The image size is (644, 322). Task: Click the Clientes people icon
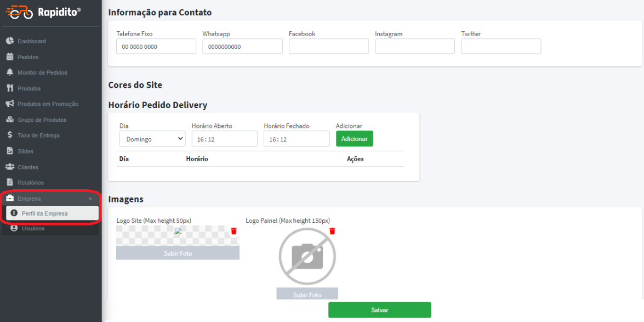coord(10,167)
